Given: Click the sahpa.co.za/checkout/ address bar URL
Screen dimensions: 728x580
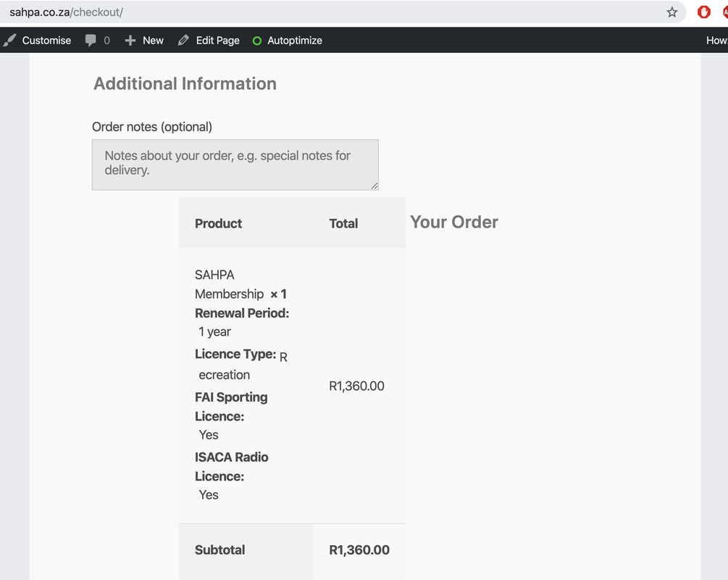Looking at the screenshot, I should [x=66, y=12].
